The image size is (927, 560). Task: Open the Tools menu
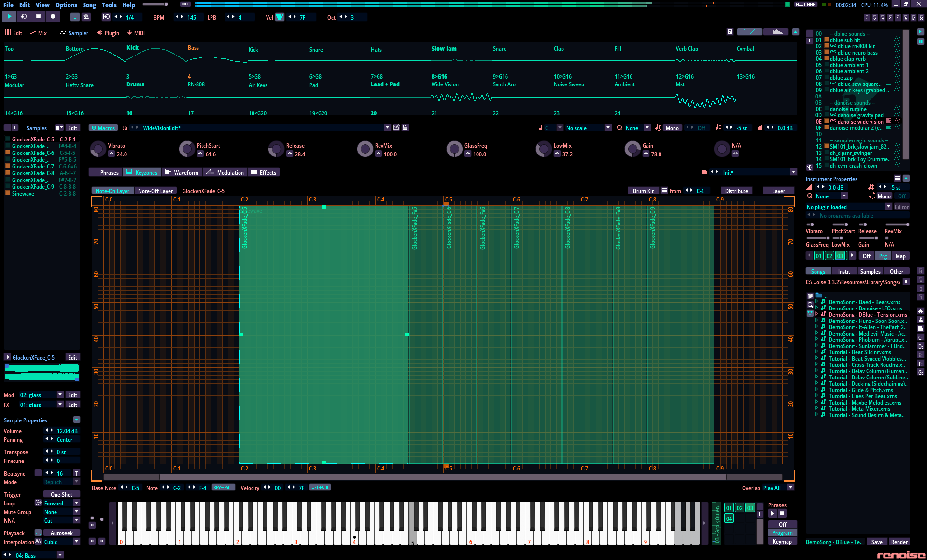[109, 5]
